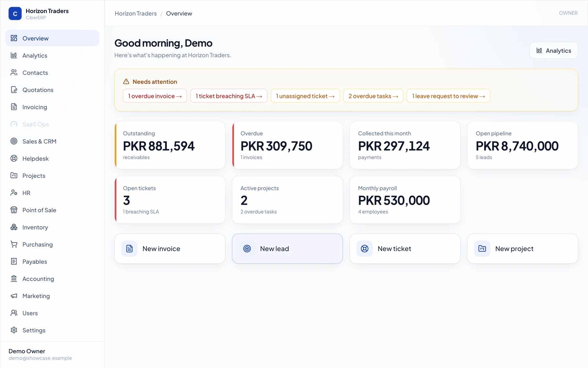
Task: Click the Invoicing document icon
Action: pos(14,107)
